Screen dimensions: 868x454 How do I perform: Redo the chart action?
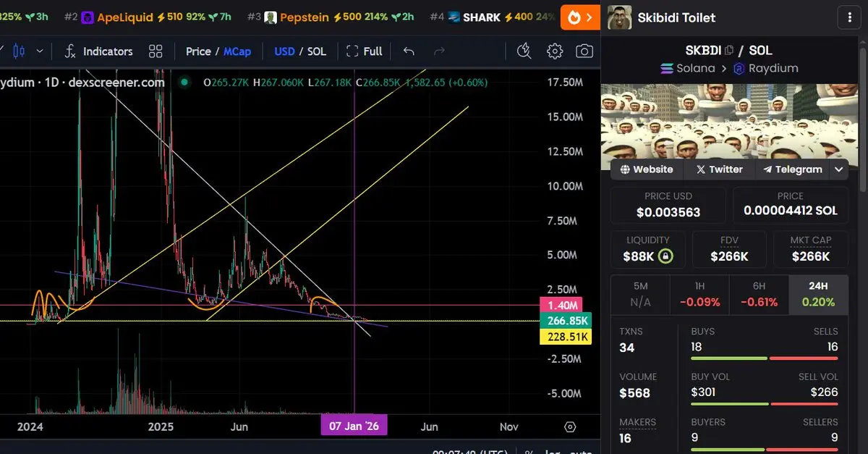pos(439,51)
